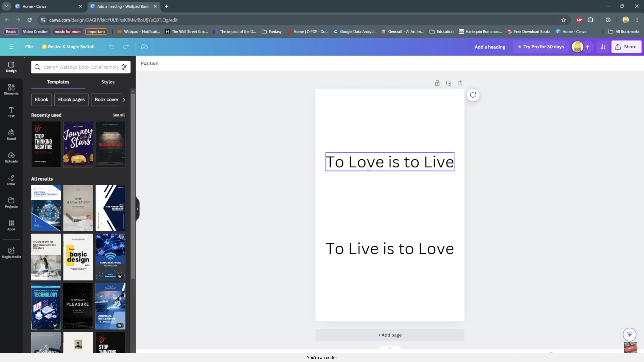Switch to the Styles tab

coord(108,82)
